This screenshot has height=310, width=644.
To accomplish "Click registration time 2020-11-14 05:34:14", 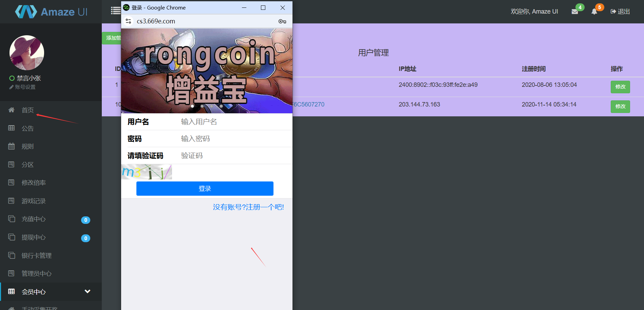I will pyautogui.click(x=549, y=104).
